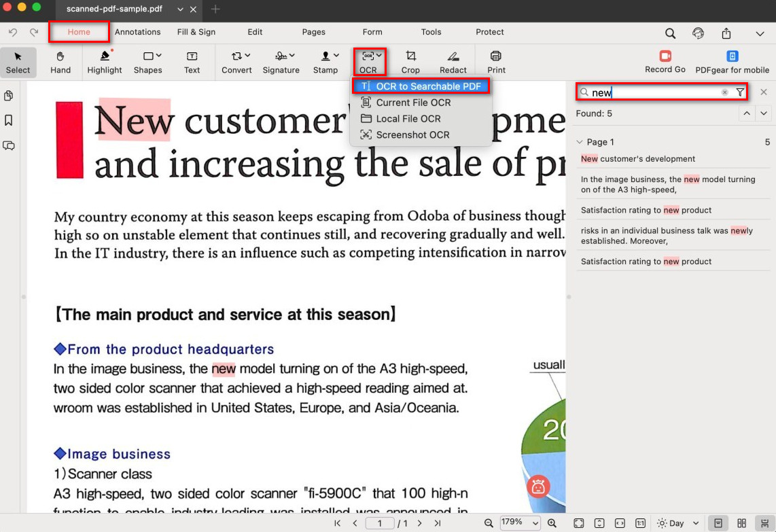
Task: Open the page thumbnails sidebar panel
Action: point(9,96)
